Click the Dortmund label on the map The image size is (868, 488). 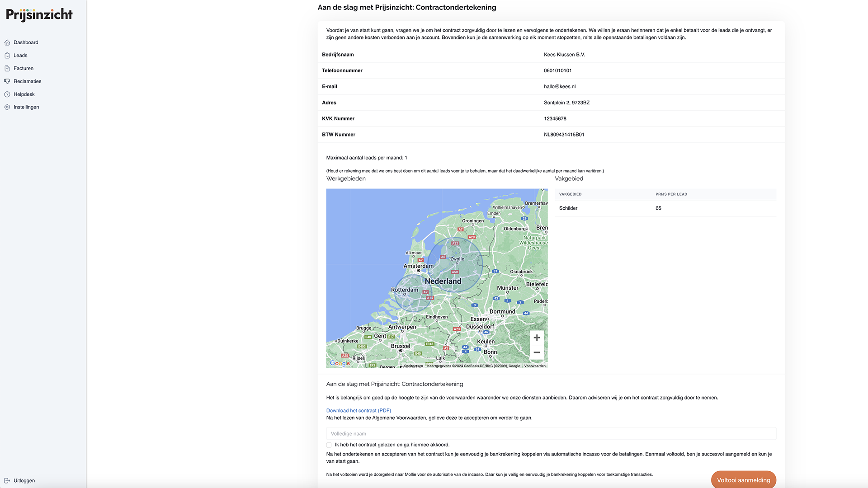(x=502, y=312)
